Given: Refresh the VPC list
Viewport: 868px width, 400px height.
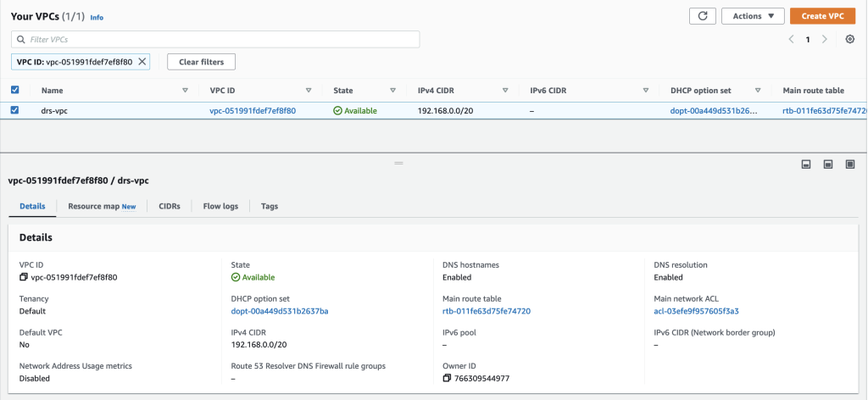Looking at the screenshot, I should pyautogui.click(x=703, y=16).
